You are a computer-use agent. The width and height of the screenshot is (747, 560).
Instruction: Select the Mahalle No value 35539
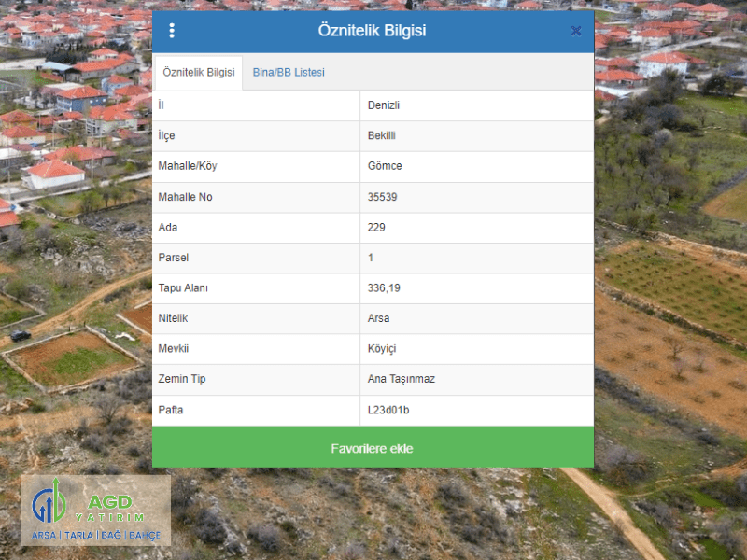383,197
